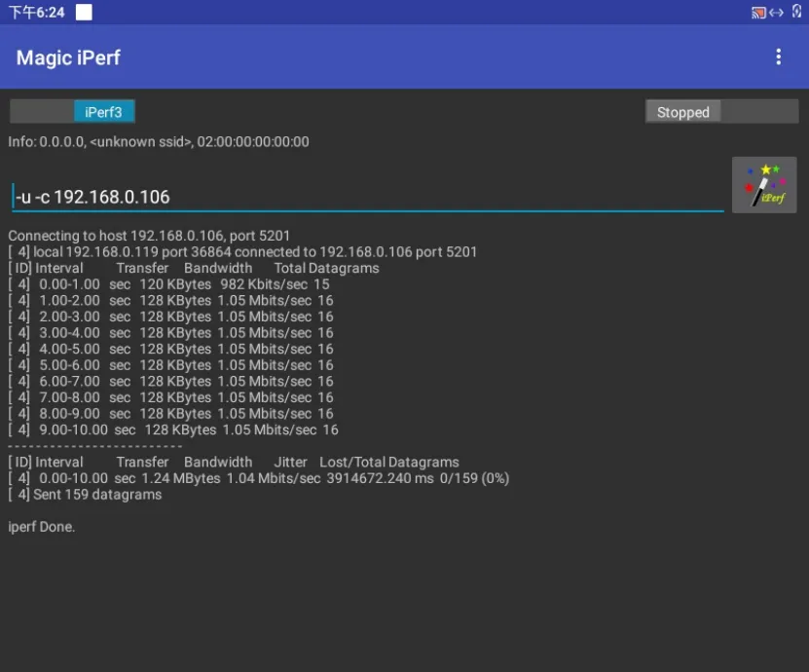Tap the double-arrow network status icon
Screen dimensions: 809x672
776,13
